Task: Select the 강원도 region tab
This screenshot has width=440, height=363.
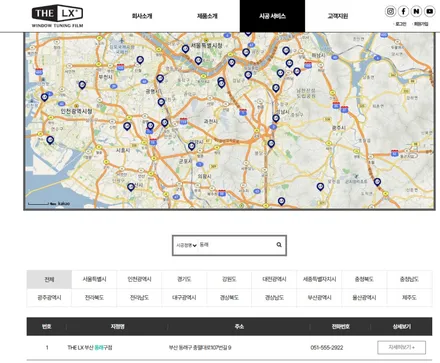Action: (x=229, y=279)
